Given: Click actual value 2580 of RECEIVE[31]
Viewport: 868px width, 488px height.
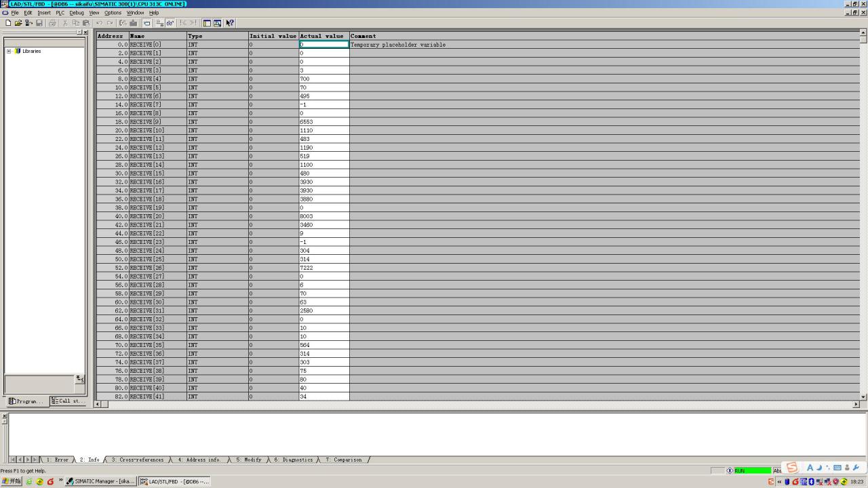Looking at the screenshot, I should click(324, 310).
